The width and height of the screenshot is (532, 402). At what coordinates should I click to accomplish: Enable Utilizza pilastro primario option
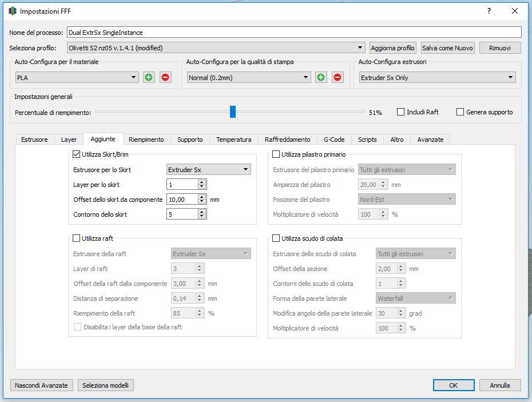click(276, 154)
